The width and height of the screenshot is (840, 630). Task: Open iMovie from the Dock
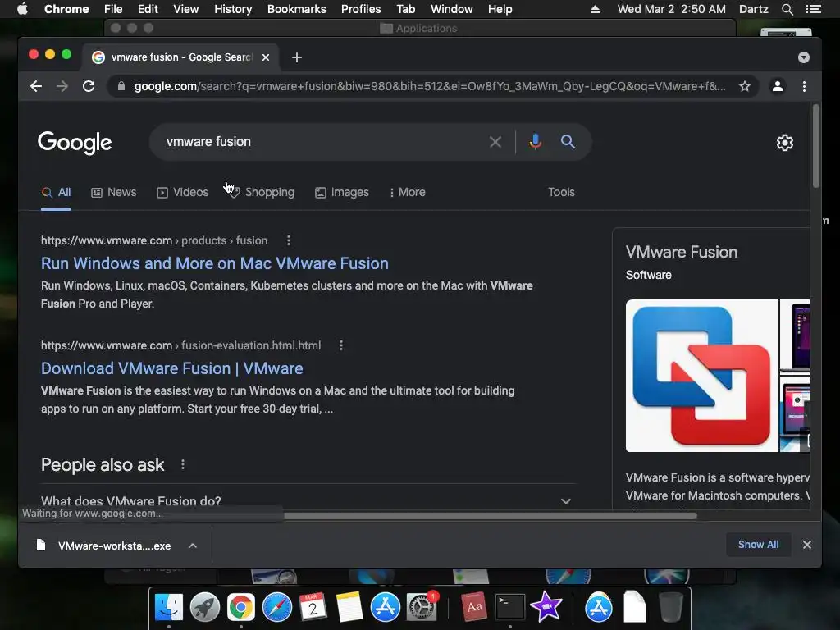[546, 606]
